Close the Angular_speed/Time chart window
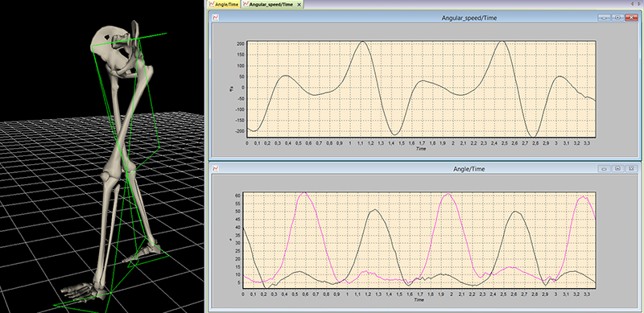This screenshot has width=644, height=313. pos(631,18)
